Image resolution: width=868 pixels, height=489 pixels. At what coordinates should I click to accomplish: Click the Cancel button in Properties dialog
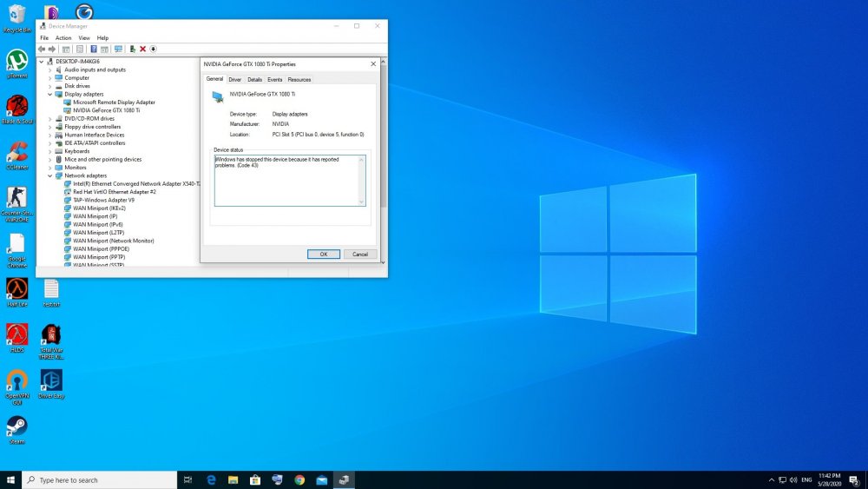(360, 254)
